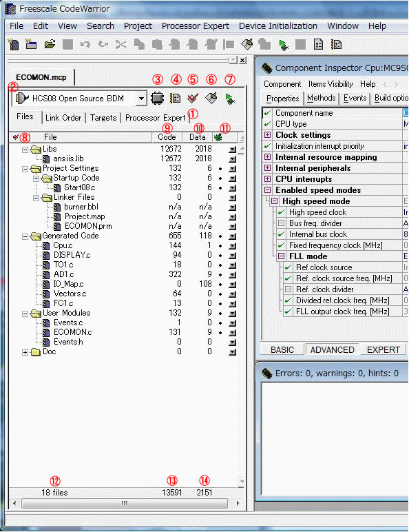Expand the CPU interrupts property group

(x=267, y=179)
